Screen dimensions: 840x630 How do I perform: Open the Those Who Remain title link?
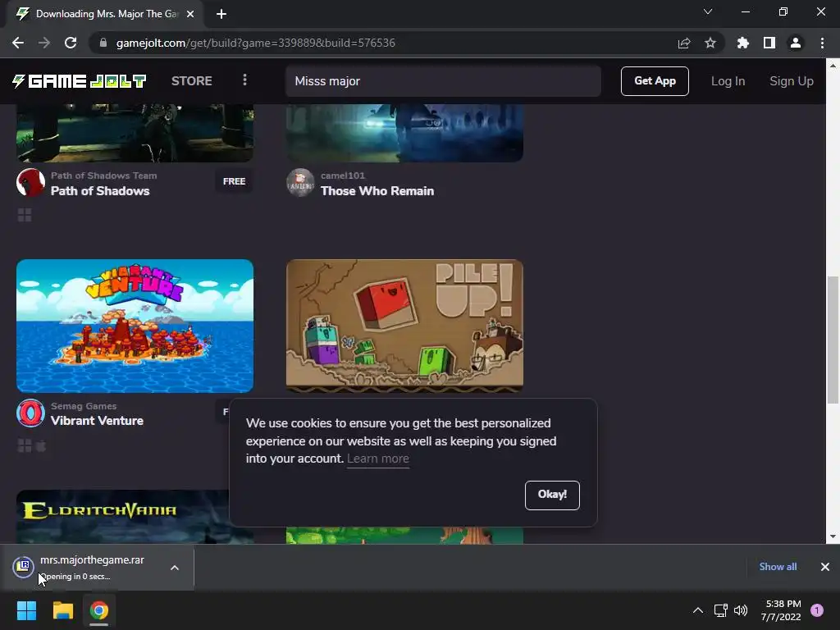tap(377, 191)
